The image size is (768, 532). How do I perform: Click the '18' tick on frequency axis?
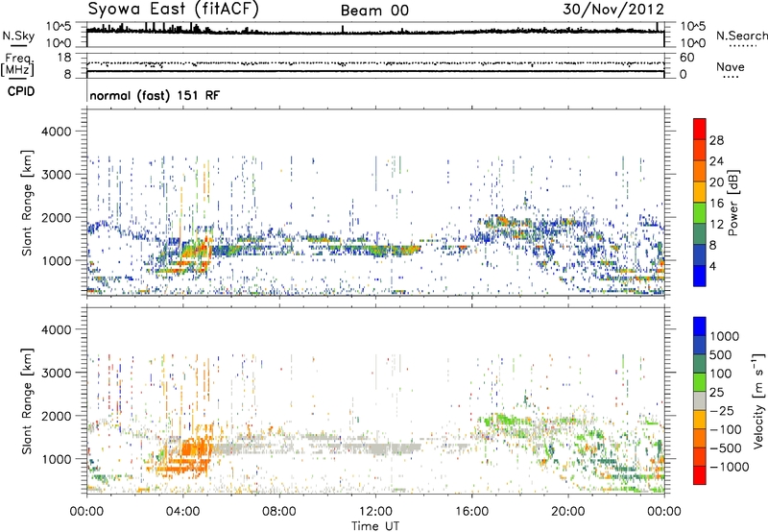pyautogui.click(x=64, y=58)
